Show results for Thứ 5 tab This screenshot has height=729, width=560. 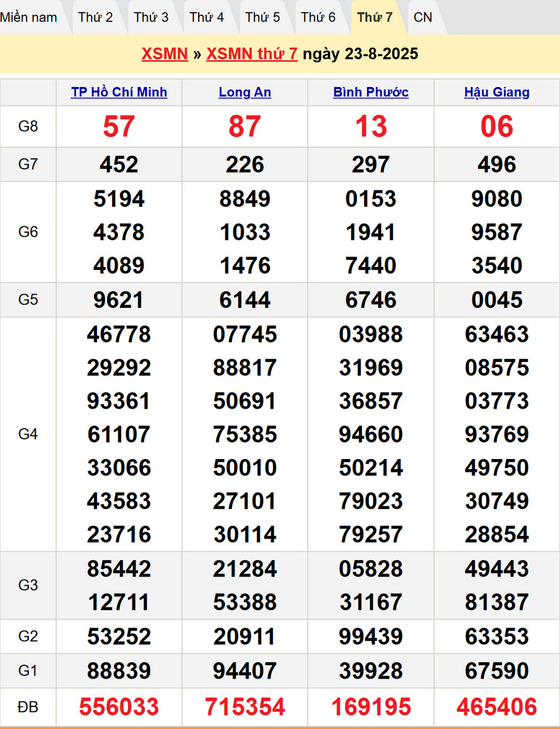click(x=262, y=17)
